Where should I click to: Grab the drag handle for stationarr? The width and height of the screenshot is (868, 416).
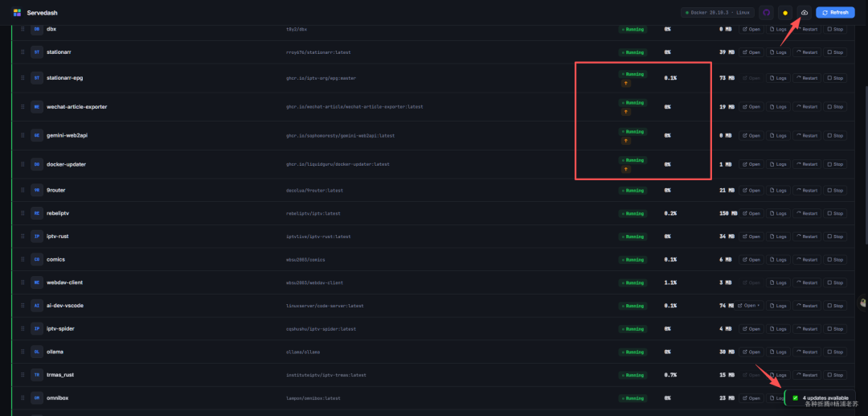pyautogui.click(x=23, y=52)
